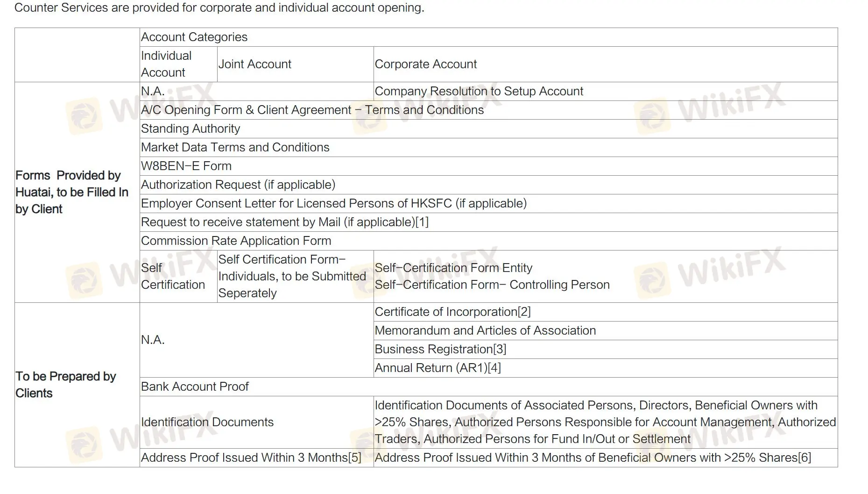868x494 pixels.
Task: Open footnote [2] beside Certificate of Incorporation
Action: click(524, 312)
